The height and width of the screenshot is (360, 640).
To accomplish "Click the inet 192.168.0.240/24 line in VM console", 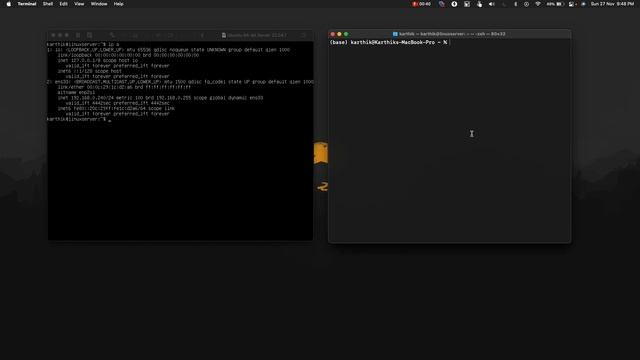I will [160, 98].
